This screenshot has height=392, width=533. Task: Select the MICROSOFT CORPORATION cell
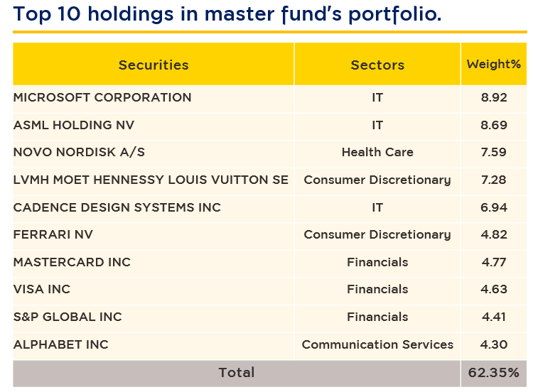pos(102,98)
